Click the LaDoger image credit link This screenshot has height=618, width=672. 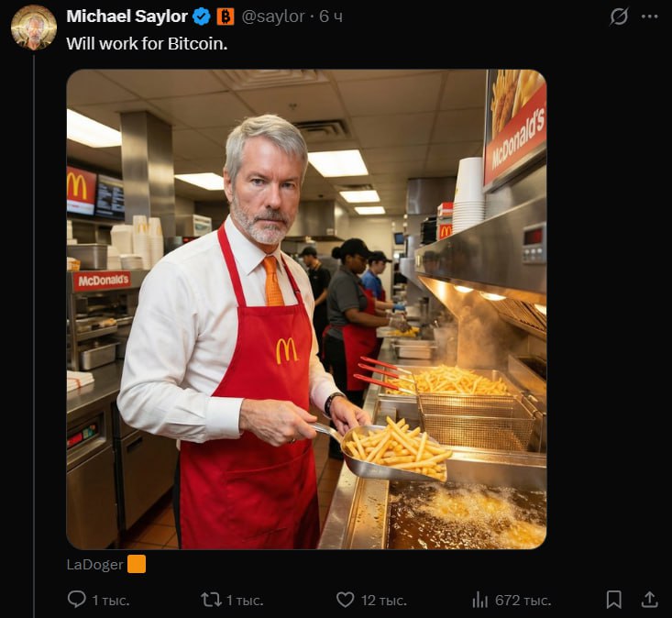tap(94, 564)
